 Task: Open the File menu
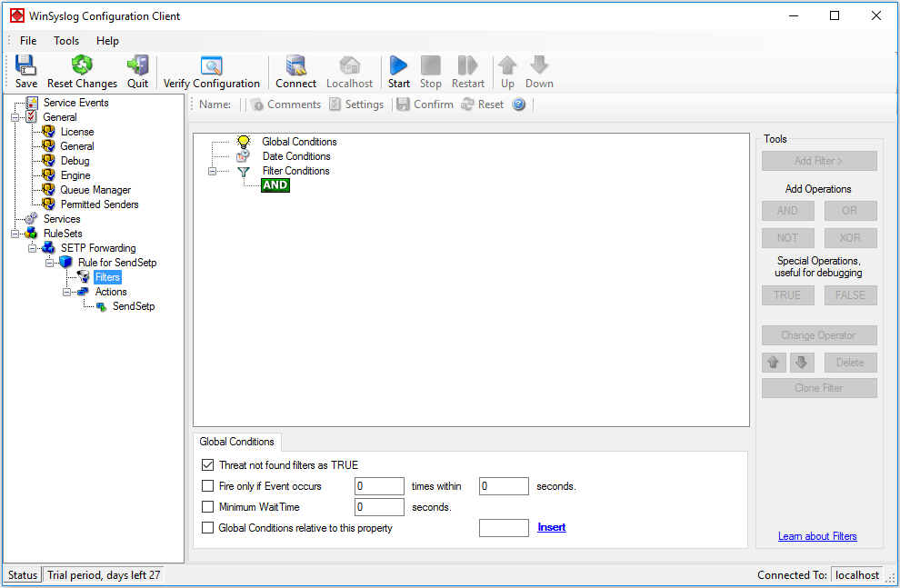[28, 41]
